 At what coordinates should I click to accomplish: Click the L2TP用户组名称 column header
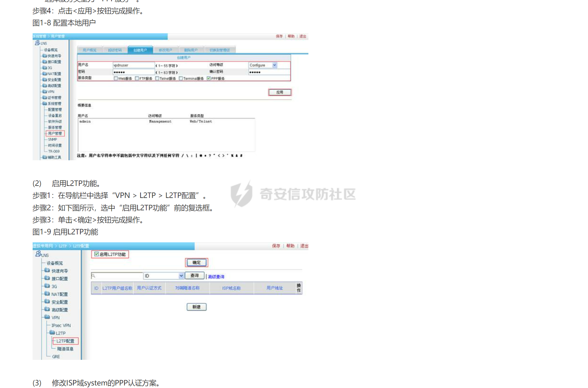(x=117, y=288)
